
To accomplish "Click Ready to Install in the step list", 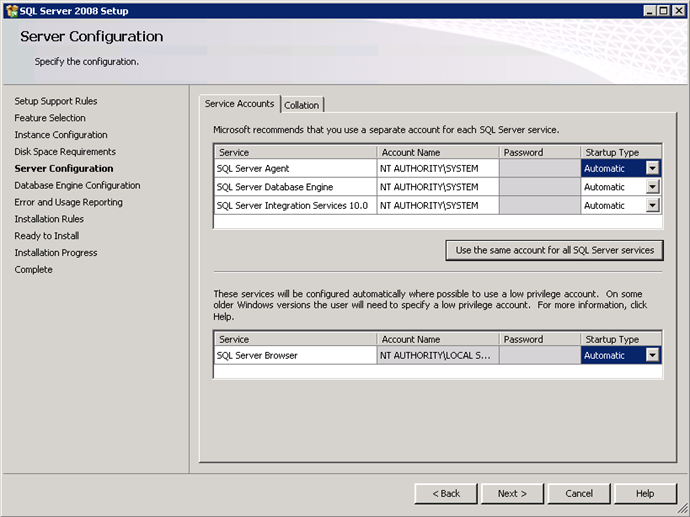I will (47, 236).
